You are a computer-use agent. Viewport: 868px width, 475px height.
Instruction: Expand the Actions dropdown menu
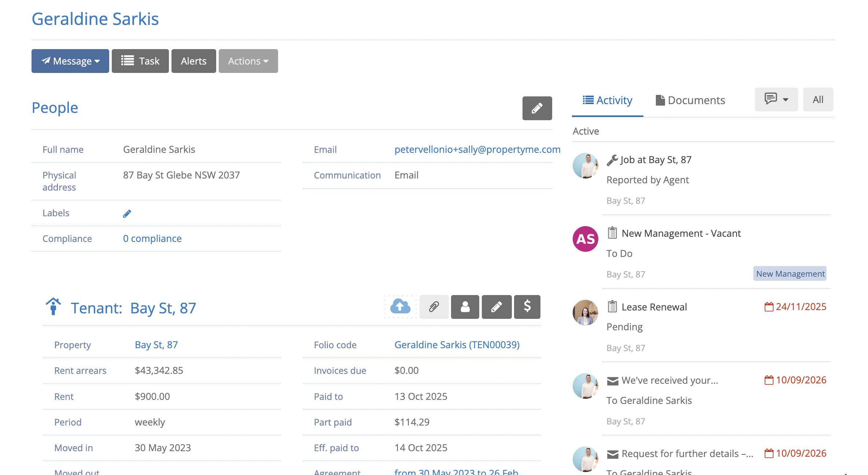pyautogui.click(x=248, y=61)
